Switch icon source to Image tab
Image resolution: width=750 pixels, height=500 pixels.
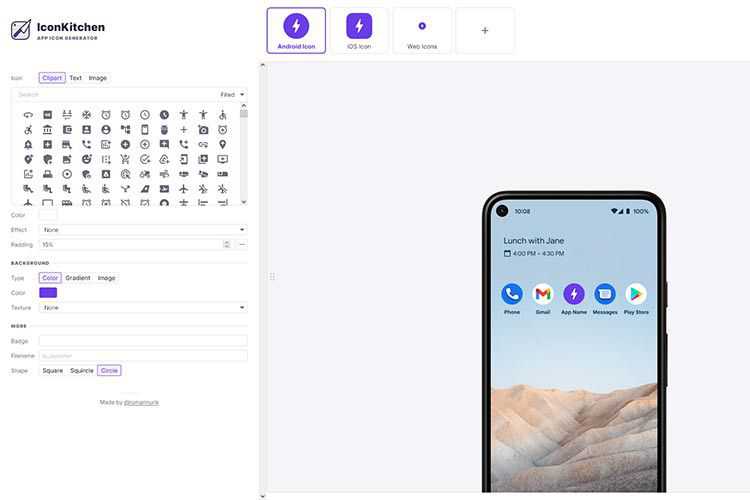click(x=98, y=78)
